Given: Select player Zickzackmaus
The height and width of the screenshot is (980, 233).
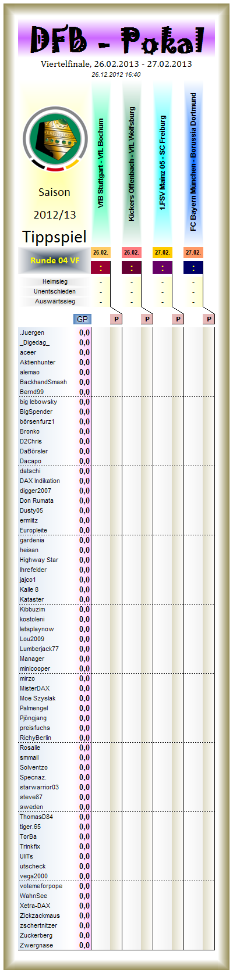Looking at the screenshot, I should tap(40, 915).
